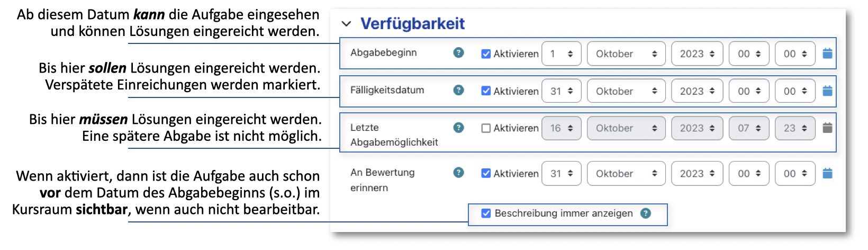Show help for Beschreibung immer anzeigen

pyautogui.click(x=646, y=213)
